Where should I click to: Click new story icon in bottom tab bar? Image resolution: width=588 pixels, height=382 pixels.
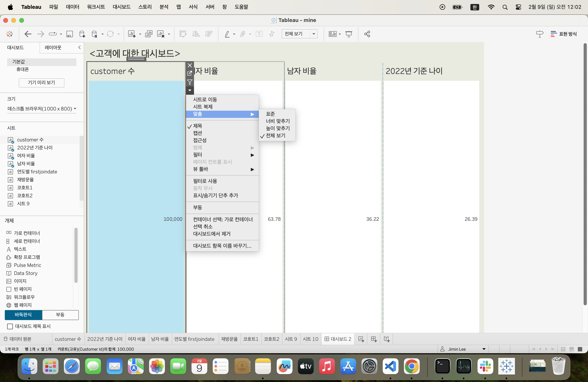coord(387,339)
